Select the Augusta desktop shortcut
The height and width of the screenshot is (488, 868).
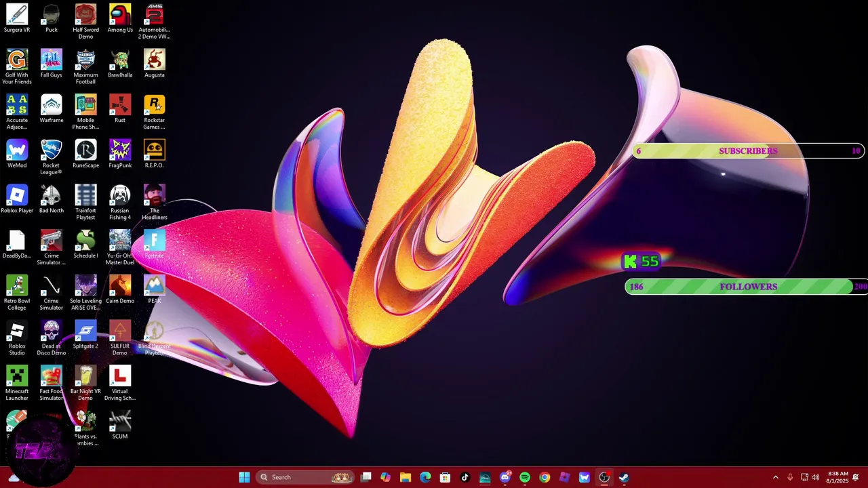(155, 63)
